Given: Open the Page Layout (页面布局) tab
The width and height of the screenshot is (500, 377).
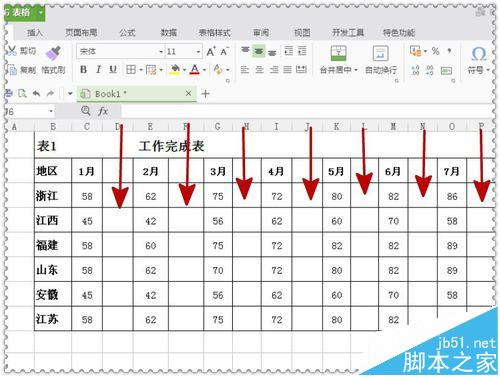Looking at the screenshot, I should (81, 33).
